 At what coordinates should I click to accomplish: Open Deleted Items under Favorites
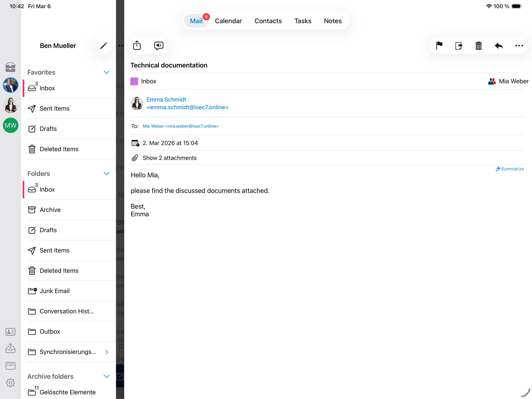pyautogui.click(x=71, y=149)
